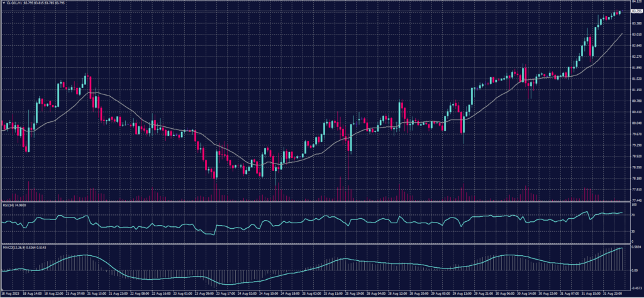Open the chart dropdown arrow beside CL-OIL
This screenshot has height=298, width=644.
pyautogui.click(x=3, y=3)
